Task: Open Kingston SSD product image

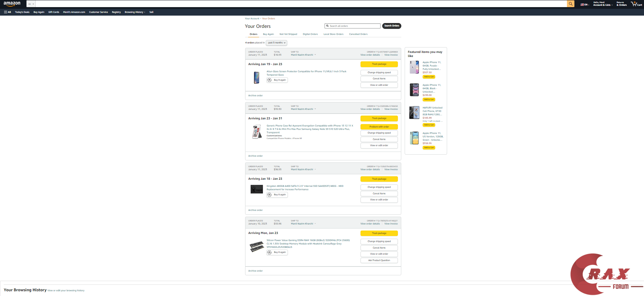Action: (x=257, y=189)
